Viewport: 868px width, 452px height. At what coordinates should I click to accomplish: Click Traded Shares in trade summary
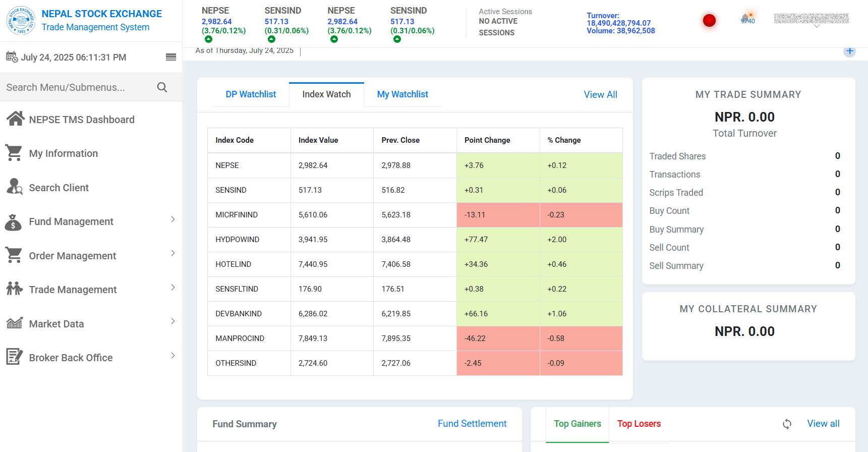(677, 156)
